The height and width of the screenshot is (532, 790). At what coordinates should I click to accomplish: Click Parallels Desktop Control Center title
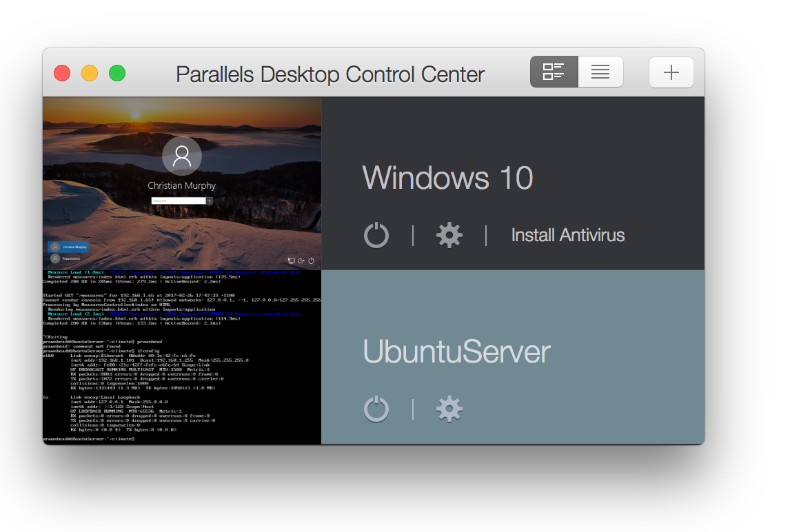pos(330,74)
